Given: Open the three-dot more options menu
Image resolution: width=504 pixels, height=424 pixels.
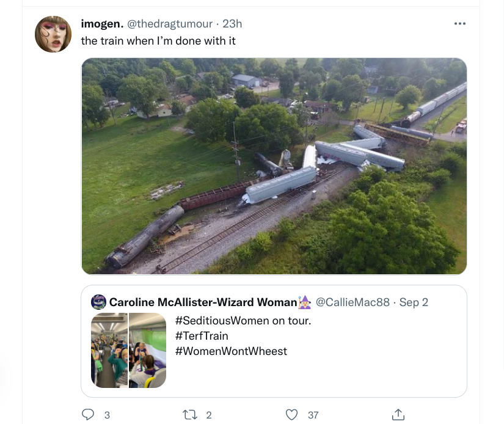Looking at the screenshot, I should pos(460,24).
